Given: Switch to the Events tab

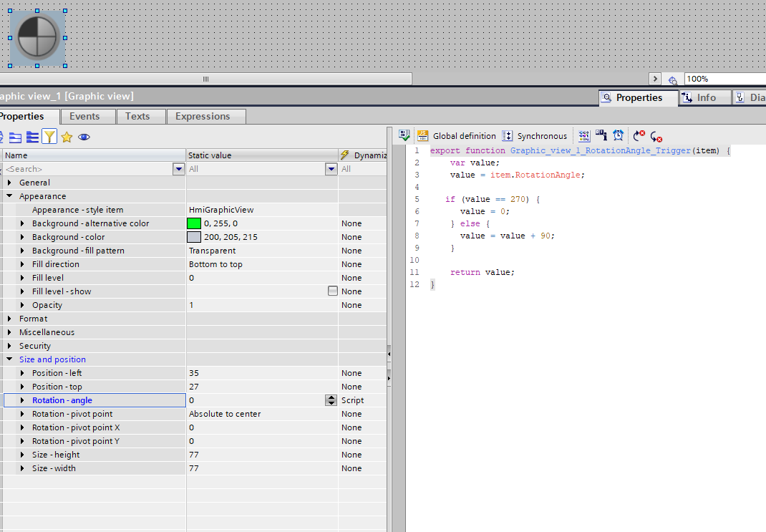Looking at the screenshot, I should [84, 116].
